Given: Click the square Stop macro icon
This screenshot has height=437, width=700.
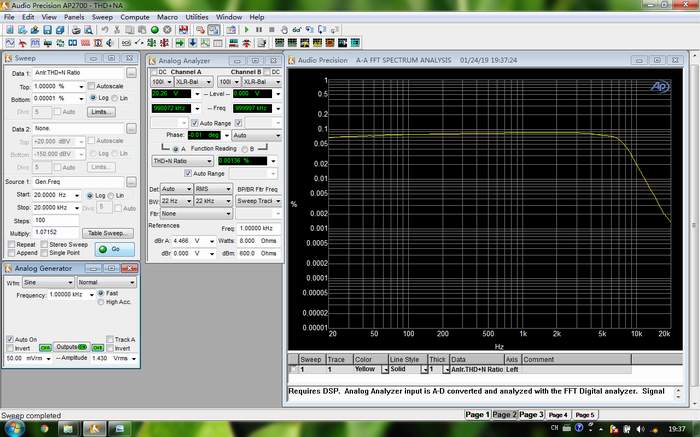Looking at the screenshot, I should click(x=271, y=30).
